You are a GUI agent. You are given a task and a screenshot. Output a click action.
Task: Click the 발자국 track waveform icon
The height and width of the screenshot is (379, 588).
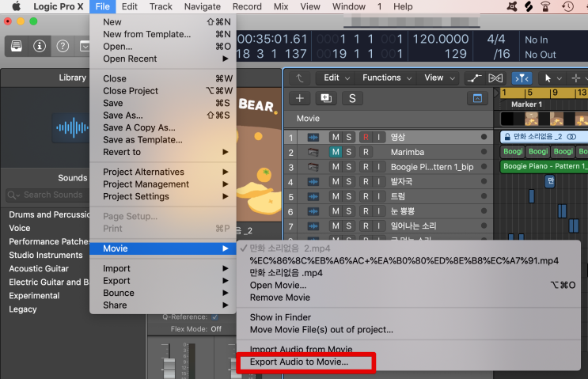[313, 182]
